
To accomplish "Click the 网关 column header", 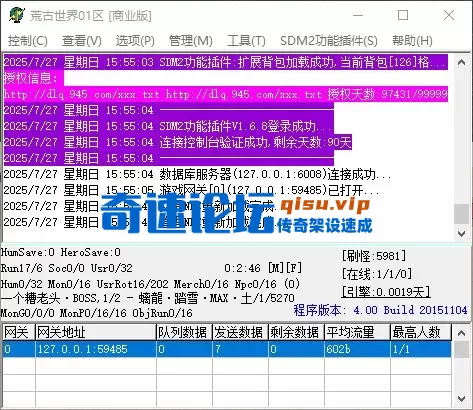I will click(19, 332).
